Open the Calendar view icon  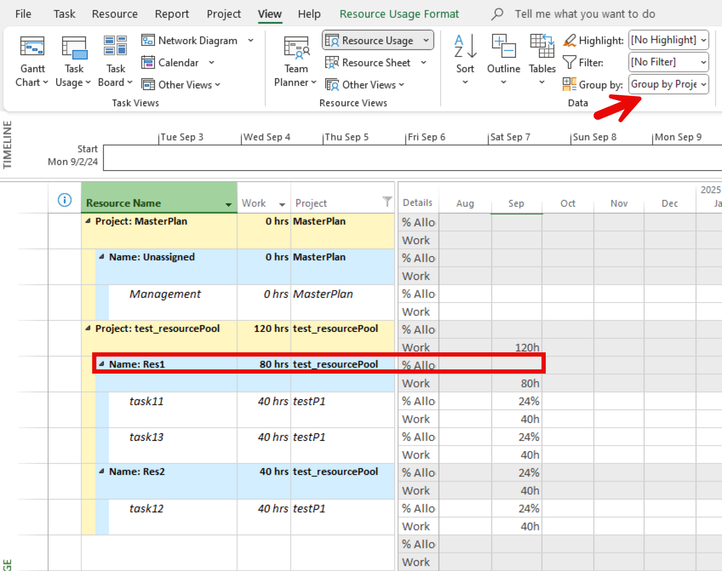click(x=148, y=62)
